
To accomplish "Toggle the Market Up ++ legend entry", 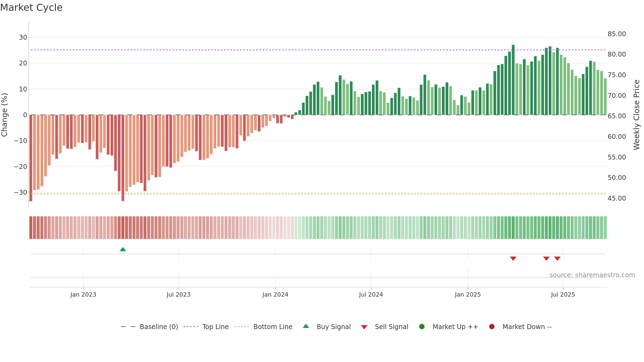I will coord(449,327).
